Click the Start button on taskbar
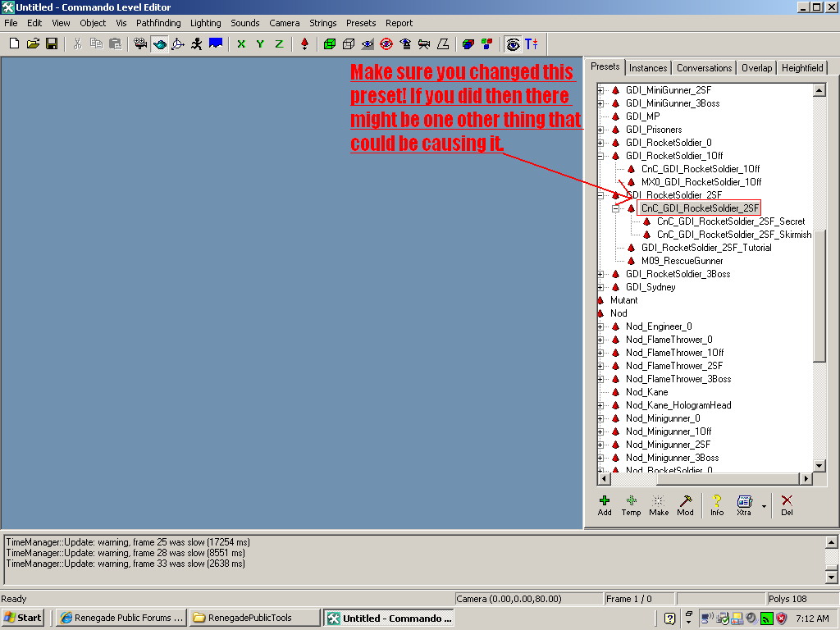This screenshot has width=840, height=630. (23, 618)
